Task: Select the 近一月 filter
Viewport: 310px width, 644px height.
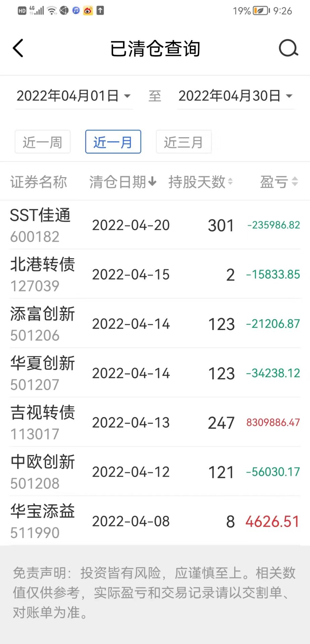Action: tap(113, 142)
